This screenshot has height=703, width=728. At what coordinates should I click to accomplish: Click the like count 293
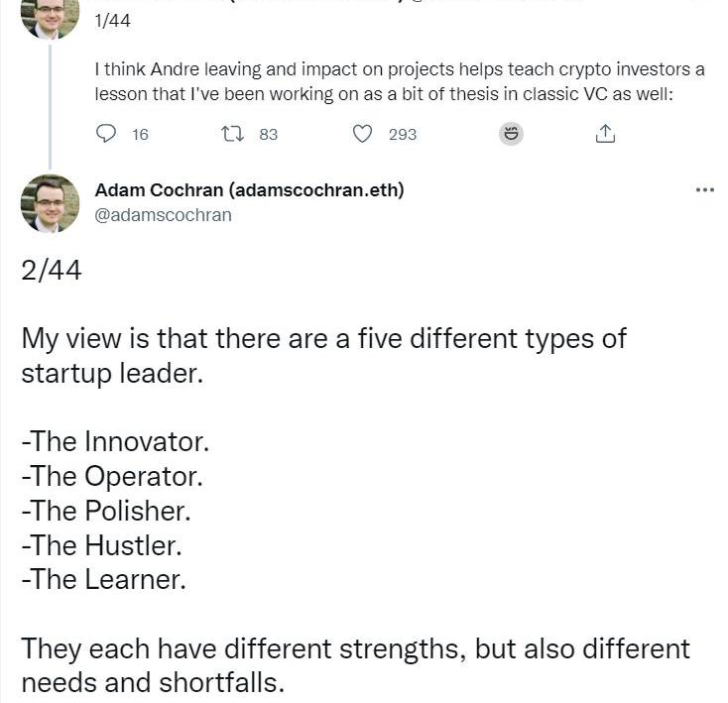click(x=403, y=135)
